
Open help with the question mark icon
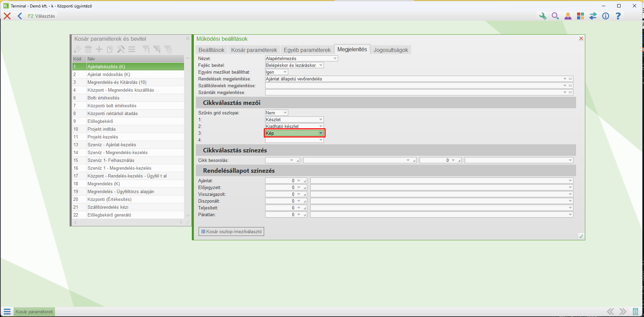(618, 16)
